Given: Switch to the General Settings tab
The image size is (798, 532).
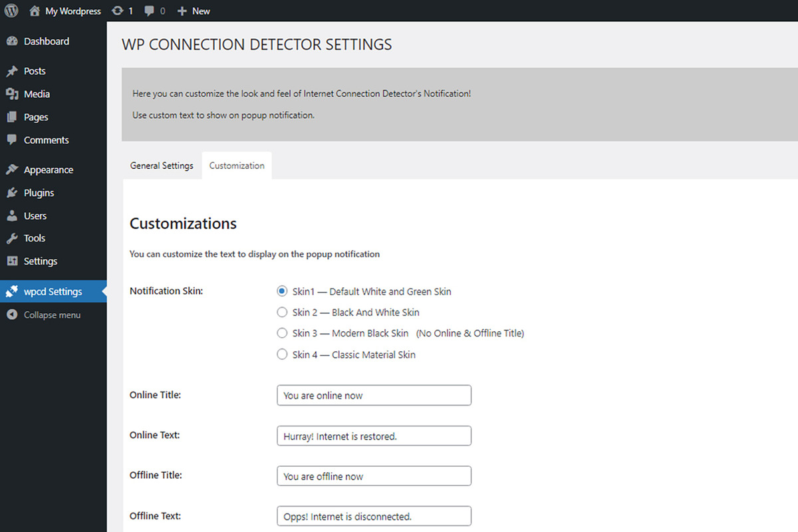Looking at the screenshot, I should [162, 166].
